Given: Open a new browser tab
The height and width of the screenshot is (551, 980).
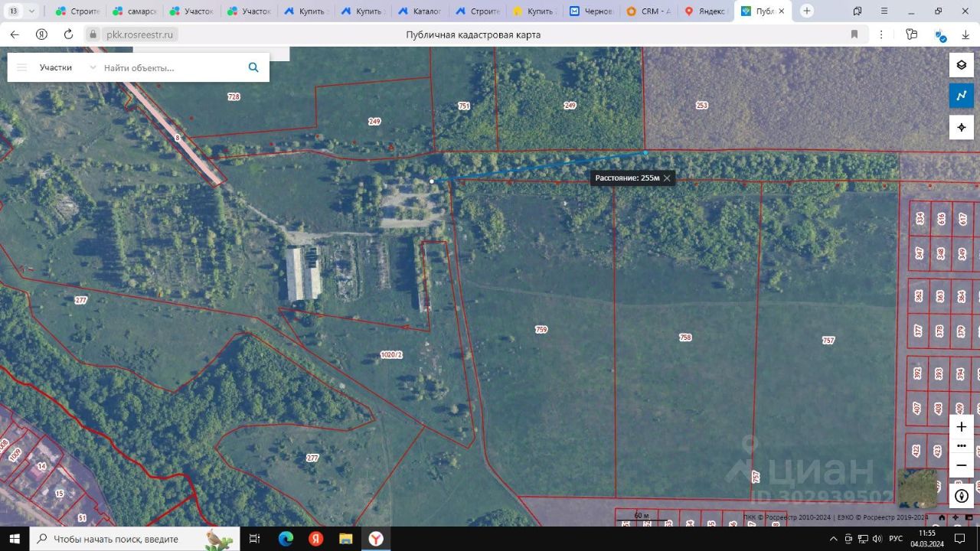Looking at the screenshot, I should 806,11.
